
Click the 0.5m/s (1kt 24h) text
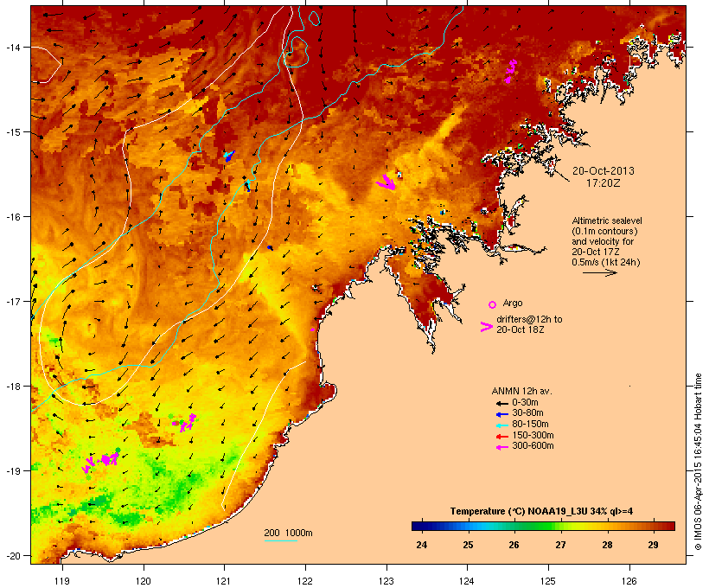[x=606, y=262]
